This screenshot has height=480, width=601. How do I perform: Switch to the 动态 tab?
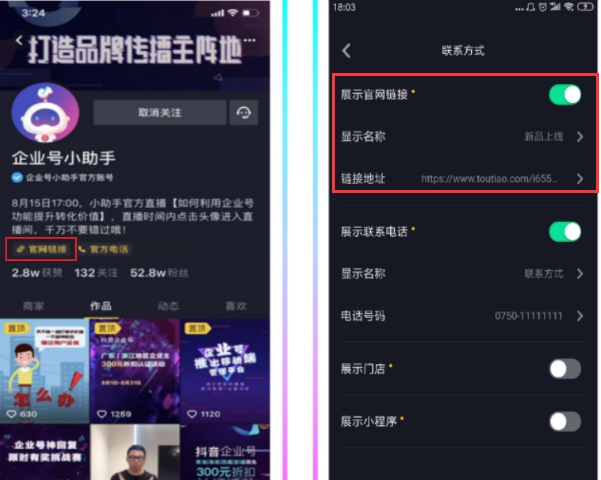[168, 306]
